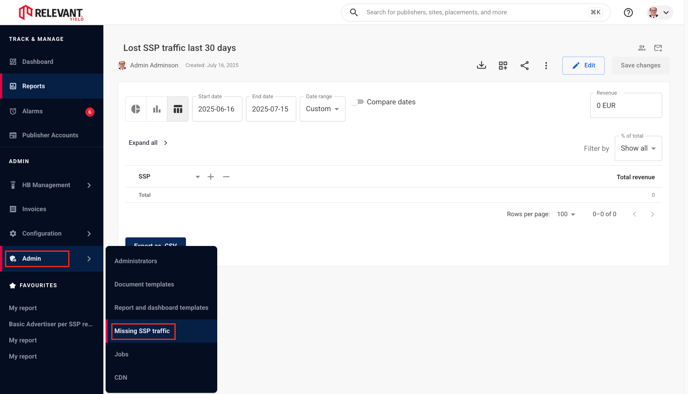Click the Revenue 0 EUR field
Viewport: 688px width, 394px height.
(626, 105)
